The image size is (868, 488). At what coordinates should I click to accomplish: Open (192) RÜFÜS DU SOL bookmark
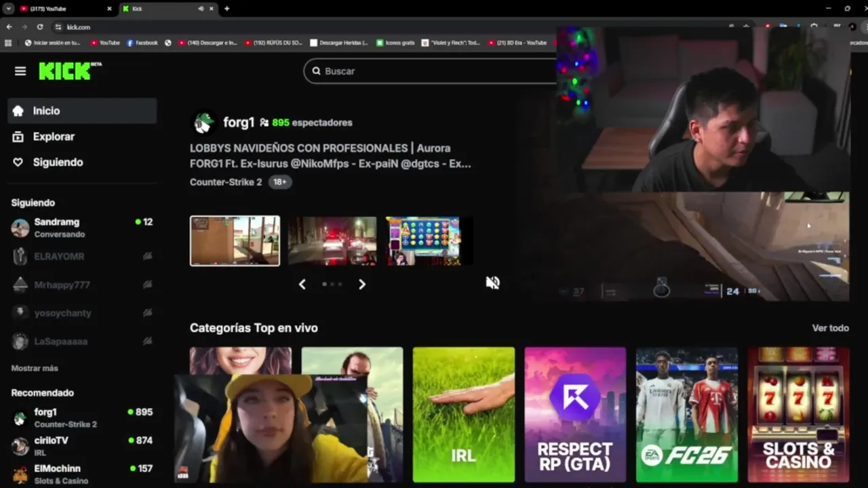(274, 43)
